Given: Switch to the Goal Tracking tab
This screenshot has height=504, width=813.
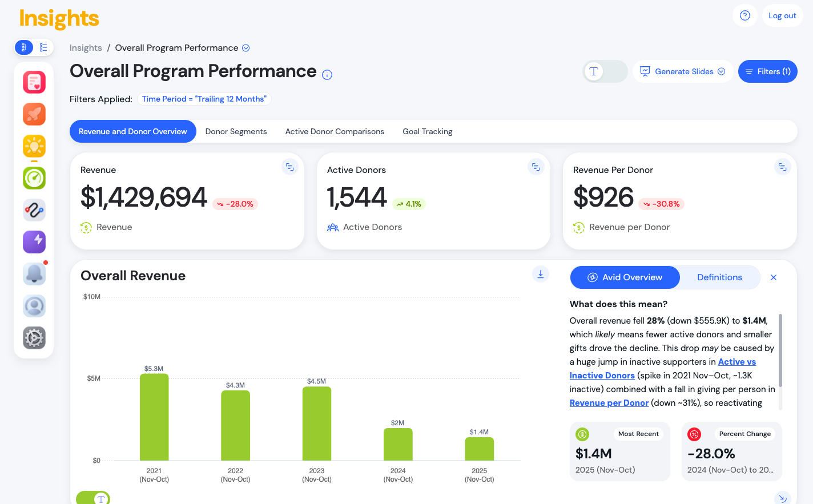Looking at the screenshot, I should coord(427,131).
